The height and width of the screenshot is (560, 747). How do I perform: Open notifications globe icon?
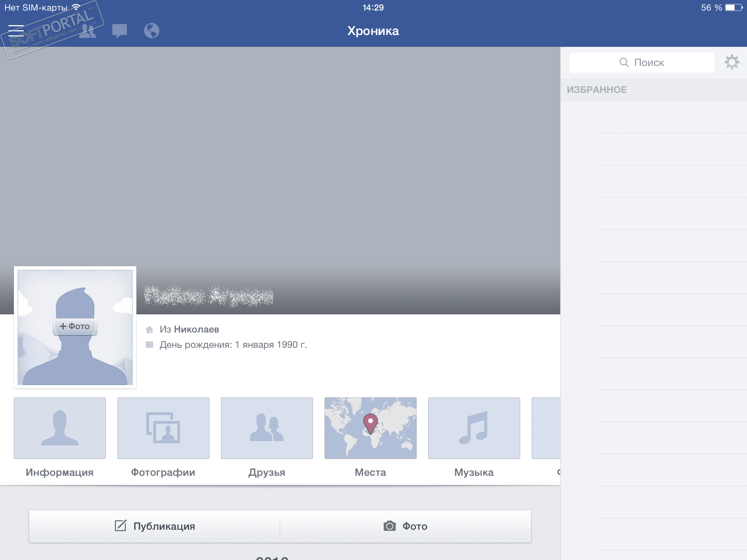point(151,31)
